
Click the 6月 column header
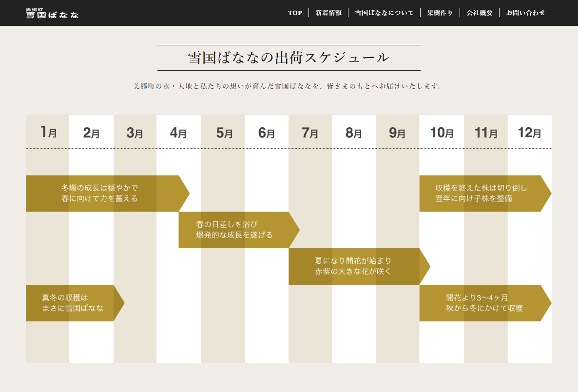[267, 132]
